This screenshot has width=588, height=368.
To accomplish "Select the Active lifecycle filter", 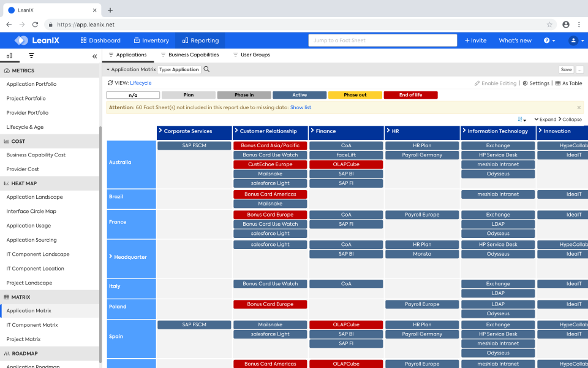I will [x=299, y=94].
